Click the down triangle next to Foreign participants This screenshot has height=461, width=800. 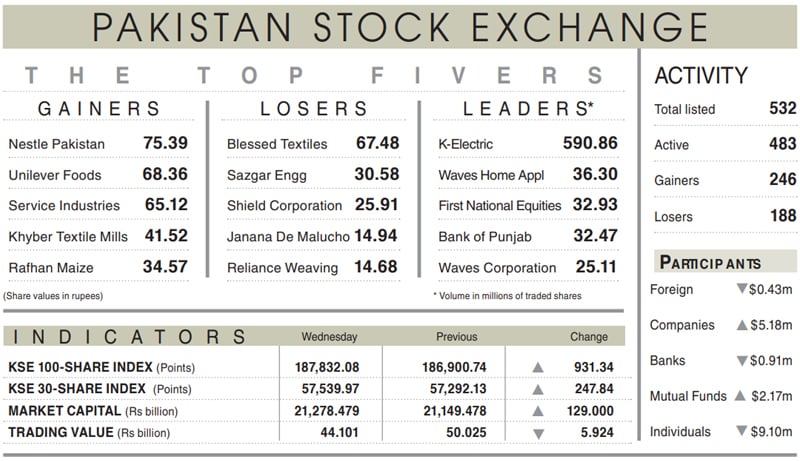coord(741,289)
